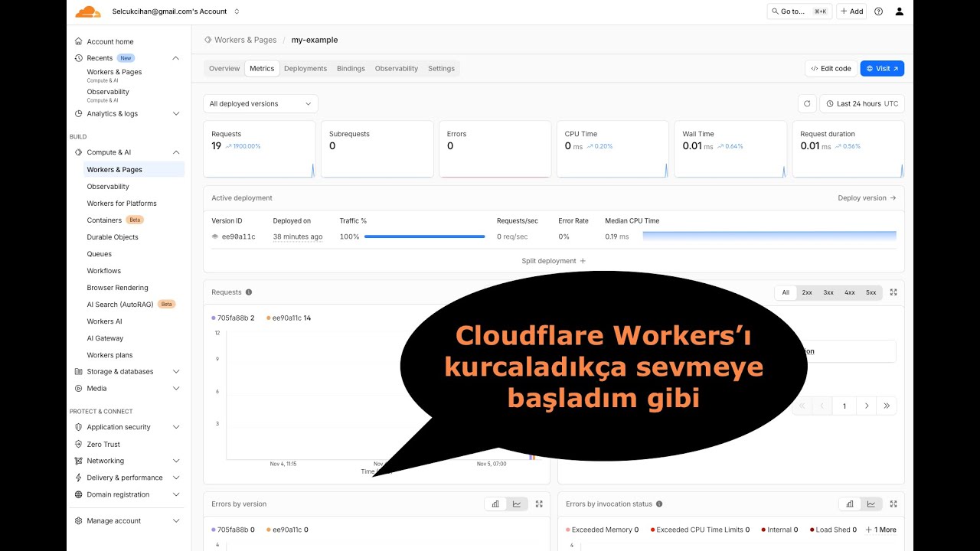Screen dimensions: 980x551
Task: Click the Recents clock icon
Action: click(79, 58)
